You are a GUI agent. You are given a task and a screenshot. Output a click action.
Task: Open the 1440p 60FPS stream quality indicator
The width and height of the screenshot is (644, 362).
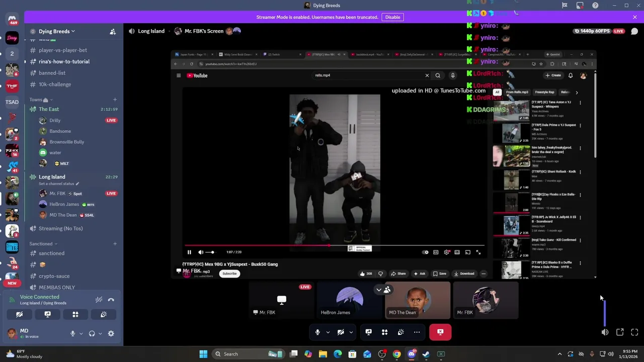(592, 31)
